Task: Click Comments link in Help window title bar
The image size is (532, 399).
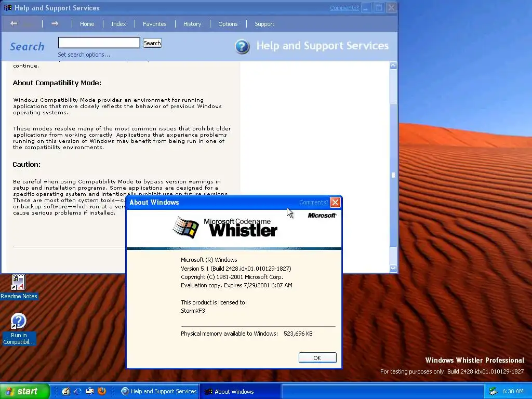Action: pyautogui.click(x=344, y=8)
